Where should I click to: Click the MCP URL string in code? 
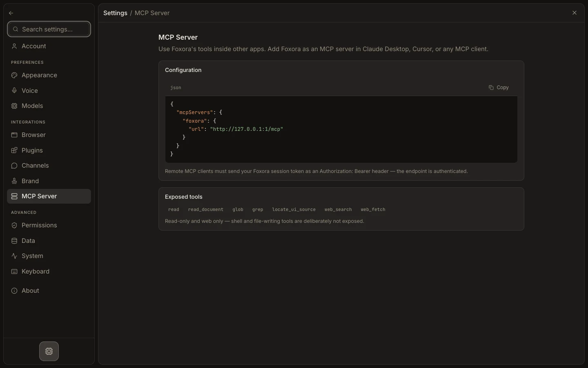point(247,129)
